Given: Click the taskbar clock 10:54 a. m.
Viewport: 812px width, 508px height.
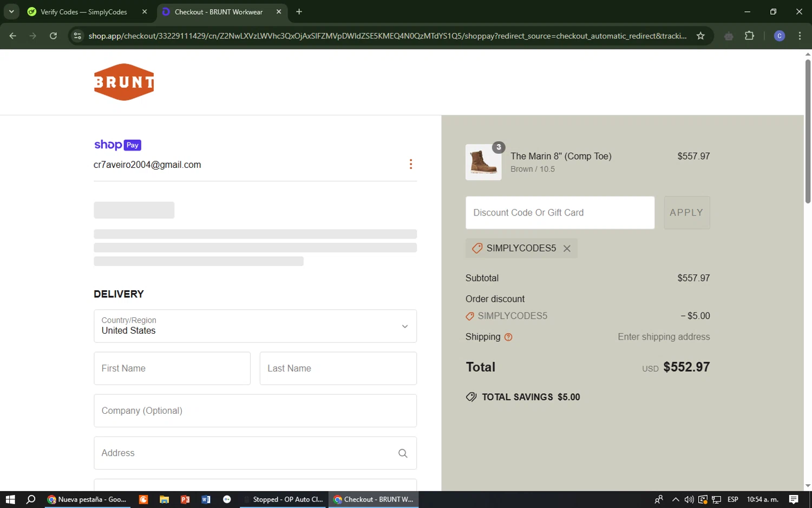Looking at the screenshot, I should click(762, 499).
